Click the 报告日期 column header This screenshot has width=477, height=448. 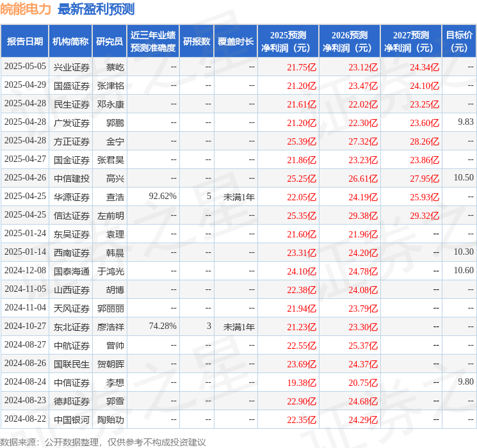point(24,42)
